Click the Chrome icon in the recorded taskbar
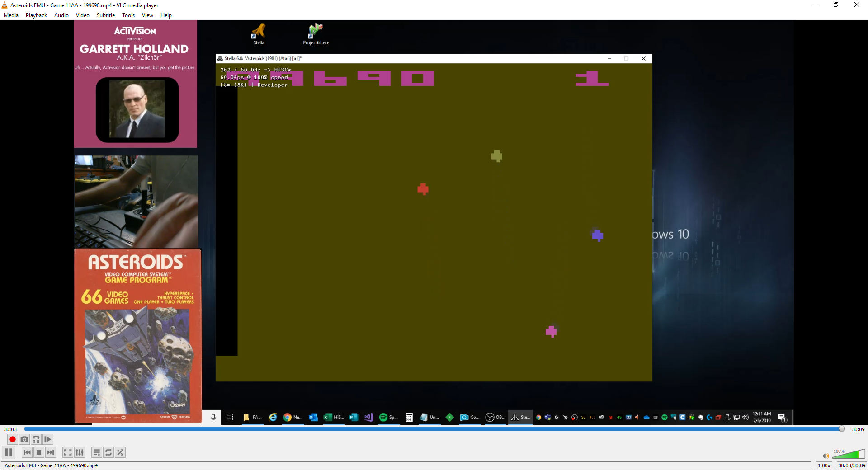The height and width of the screenshot is (470, 868). click(287, 417)
